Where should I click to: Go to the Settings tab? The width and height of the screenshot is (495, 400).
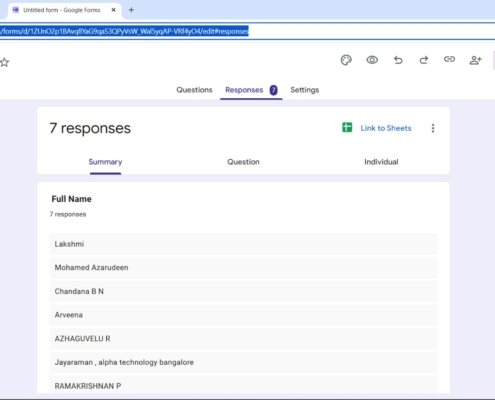(305, 90)
